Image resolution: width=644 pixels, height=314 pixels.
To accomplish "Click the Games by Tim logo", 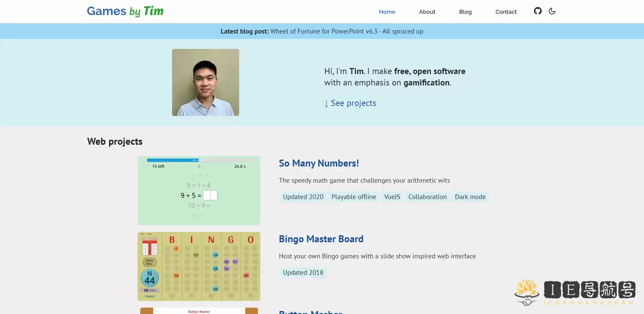I will 125,11.
